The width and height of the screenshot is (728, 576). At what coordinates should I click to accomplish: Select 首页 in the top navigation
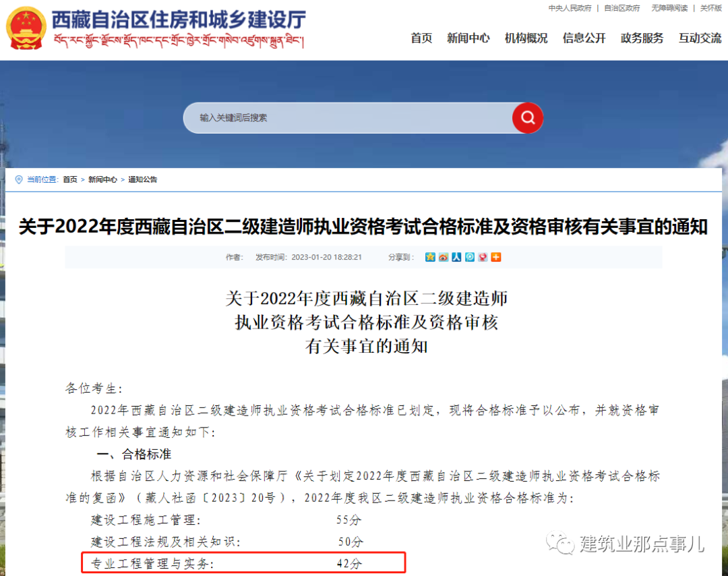(421, 38)
